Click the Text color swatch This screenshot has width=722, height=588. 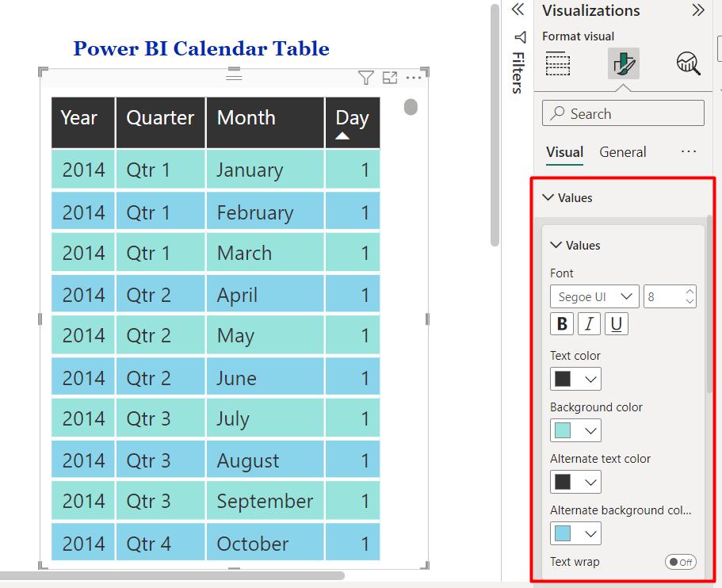click(x=562, y=379)
